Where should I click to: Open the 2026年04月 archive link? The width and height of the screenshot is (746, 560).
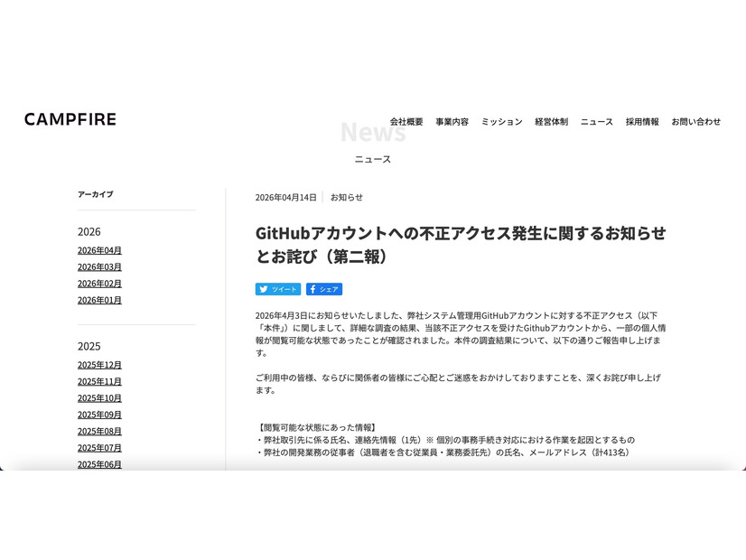tap(99, 250)
